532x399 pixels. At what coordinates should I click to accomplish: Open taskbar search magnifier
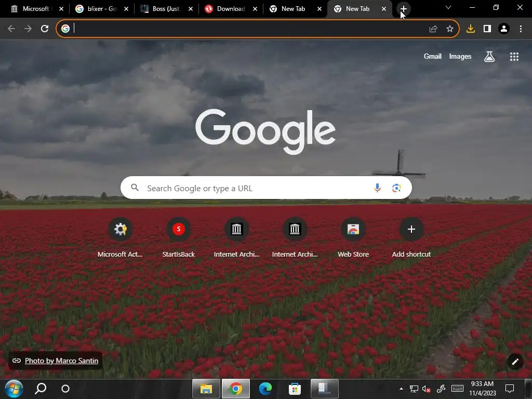click(x=41, y=389)
